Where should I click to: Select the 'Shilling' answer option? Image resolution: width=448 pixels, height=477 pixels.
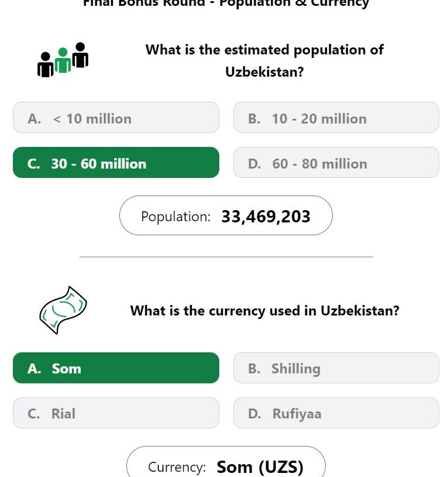(336, 368)
